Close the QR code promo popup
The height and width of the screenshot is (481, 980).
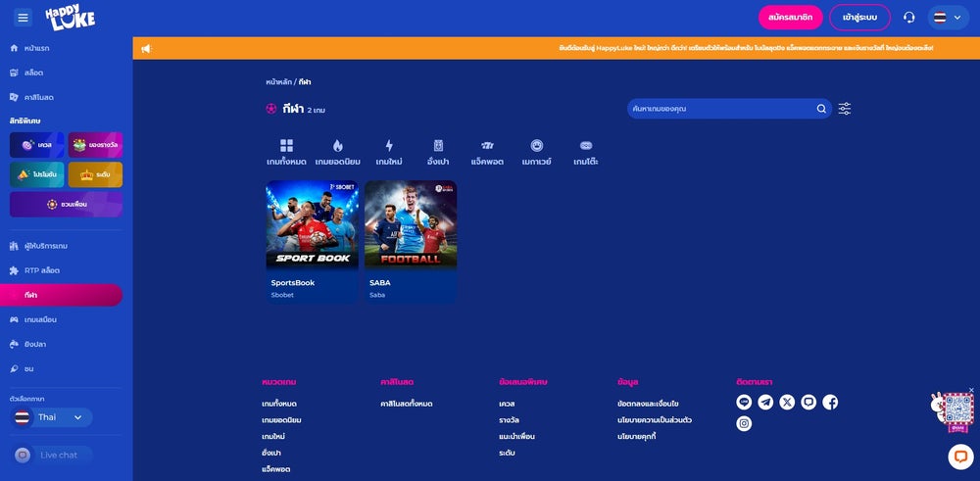point(971,391)
